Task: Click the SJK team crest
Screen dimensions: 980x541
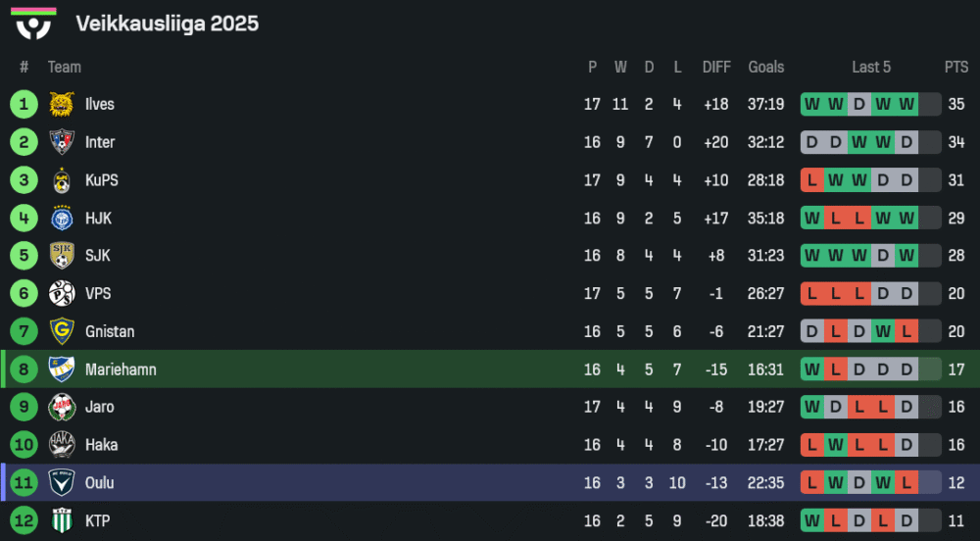Action: (62, 256)
